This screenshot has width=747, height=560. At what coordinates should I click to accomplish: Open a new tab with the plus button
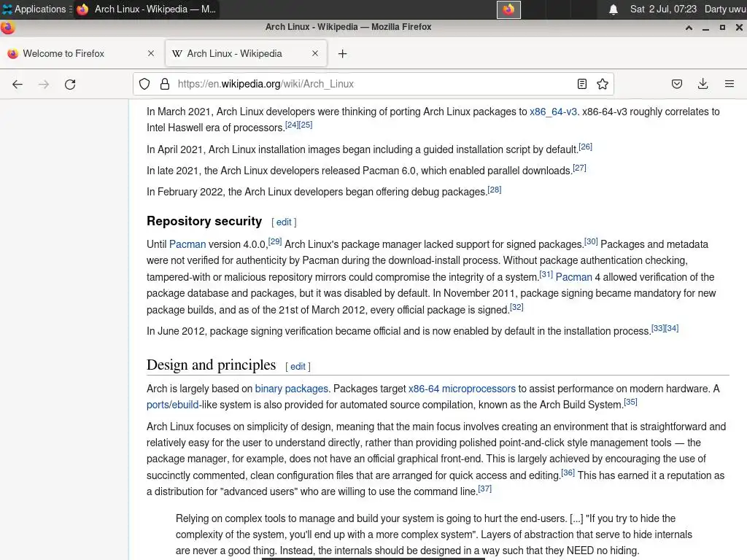[343, 54]
